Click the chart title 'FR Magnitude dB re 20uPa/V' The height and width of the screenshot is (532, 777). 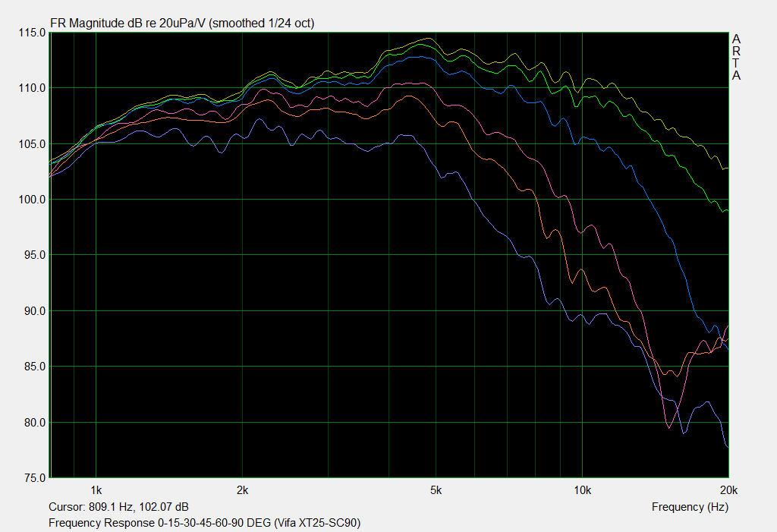pyautogui.click(x=128, y=24)
